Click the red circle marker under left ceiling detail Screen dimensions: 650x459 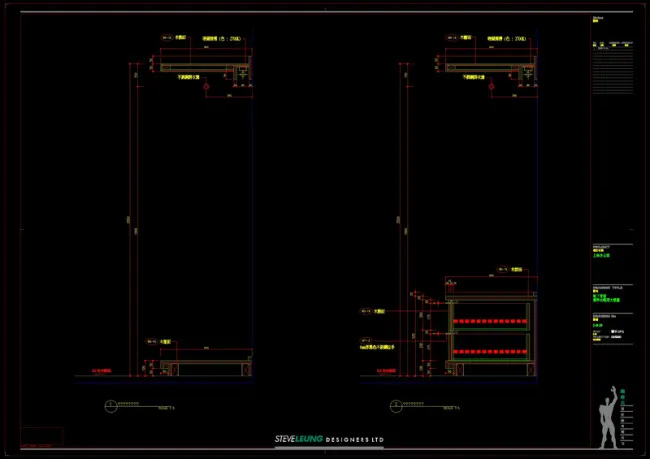point(205,89)
